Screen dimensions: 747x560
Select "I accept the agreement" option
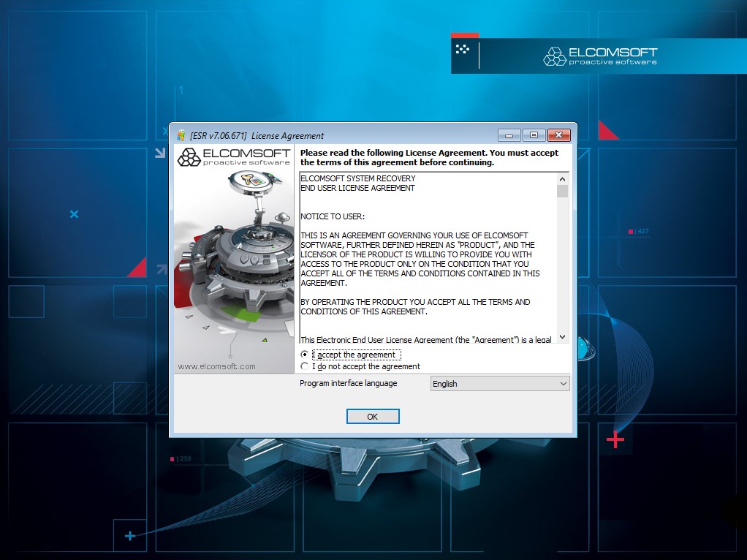[305, 355]
